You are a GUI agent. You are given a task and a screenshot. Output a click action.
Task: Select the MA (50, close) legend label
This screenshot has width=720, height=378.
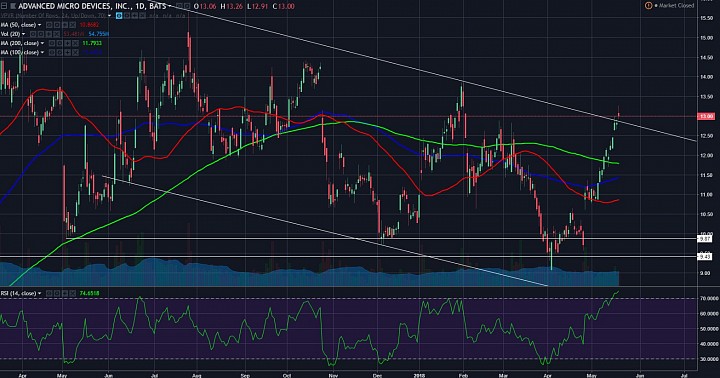pos(18,25)
